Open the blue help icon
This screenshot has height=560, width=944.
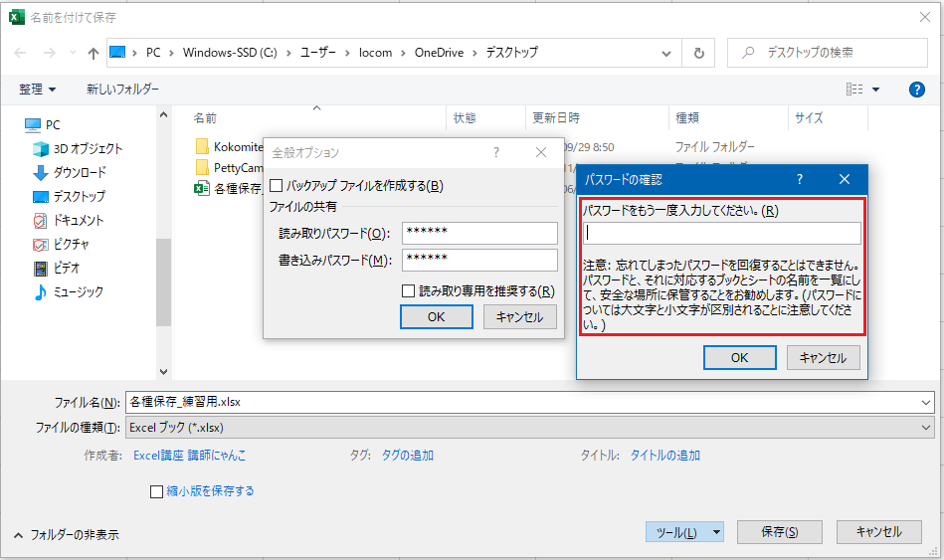point(916,90)
